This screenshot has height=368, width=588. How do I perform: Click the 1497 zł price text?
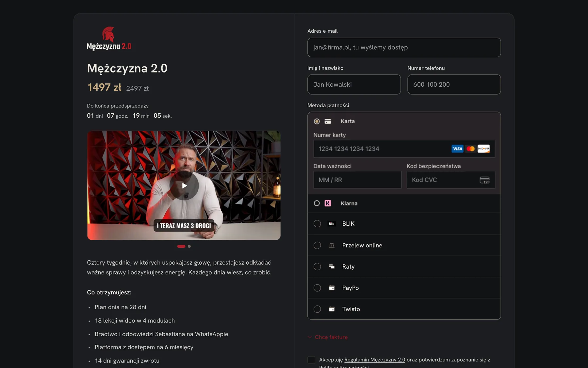(104, 87)
